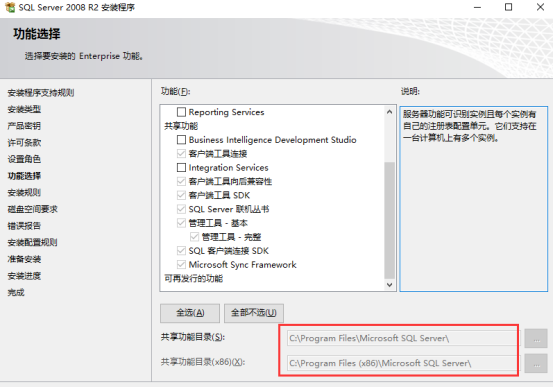The image size is (554, 387).
Task: Toggle the 客户端工具连接 checkbox
Action: tap(181, 154)
